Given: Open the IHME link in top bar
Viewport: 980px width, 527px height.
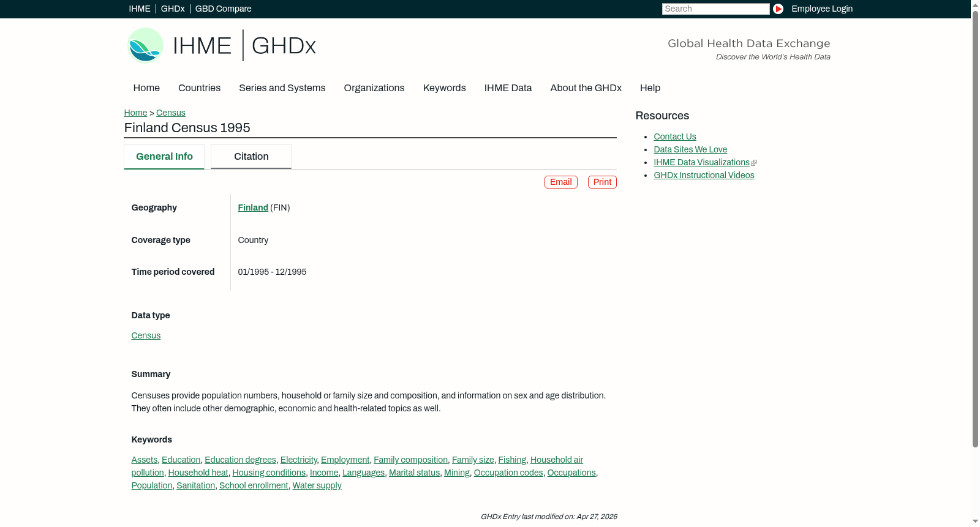Looking at the screenshot, I should tap(140, 9).
